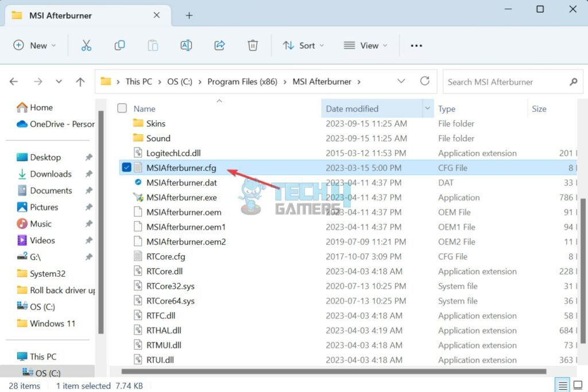Image resolution: width=588 pixels, height=392 pixels.
Task: Open the Date modified column filter arrow
Action: (x=427, y=108)
